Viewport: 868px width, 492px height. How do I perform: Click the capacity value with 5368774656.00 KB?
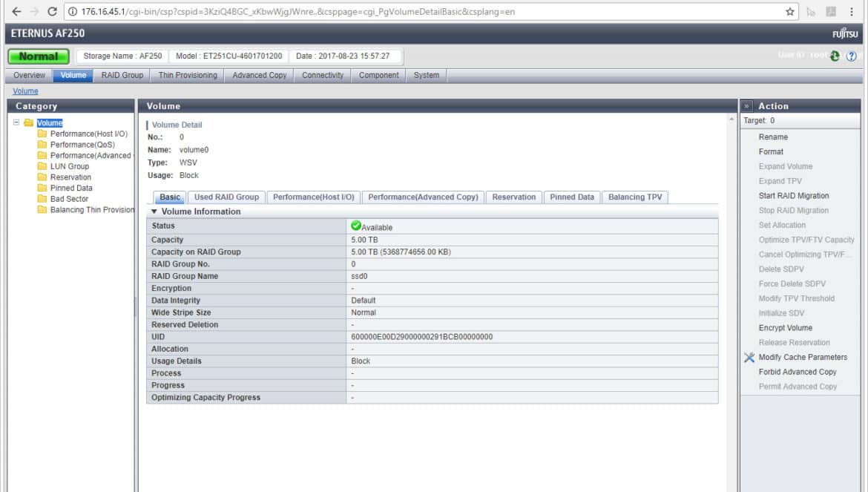[x=401, y=252]
